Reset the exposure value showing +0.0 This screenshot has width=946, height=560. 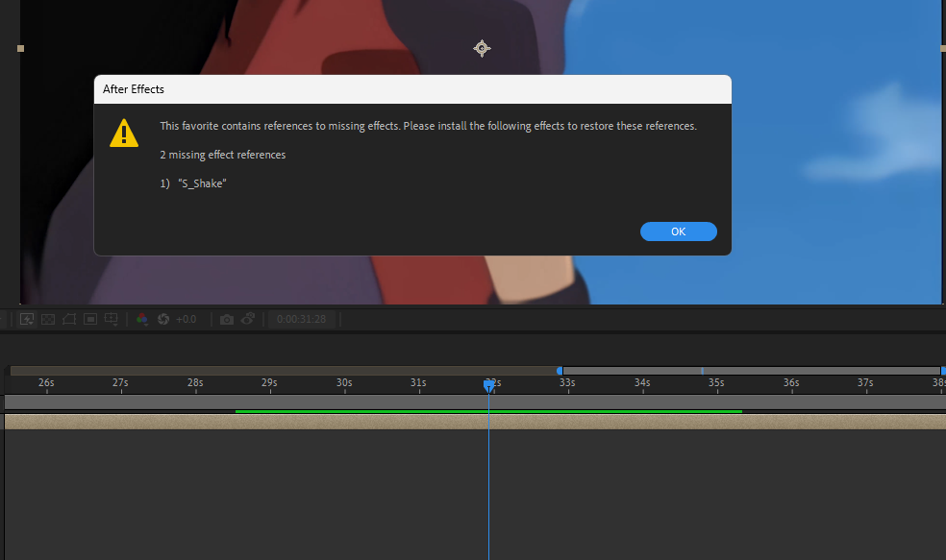click(185, 318)
